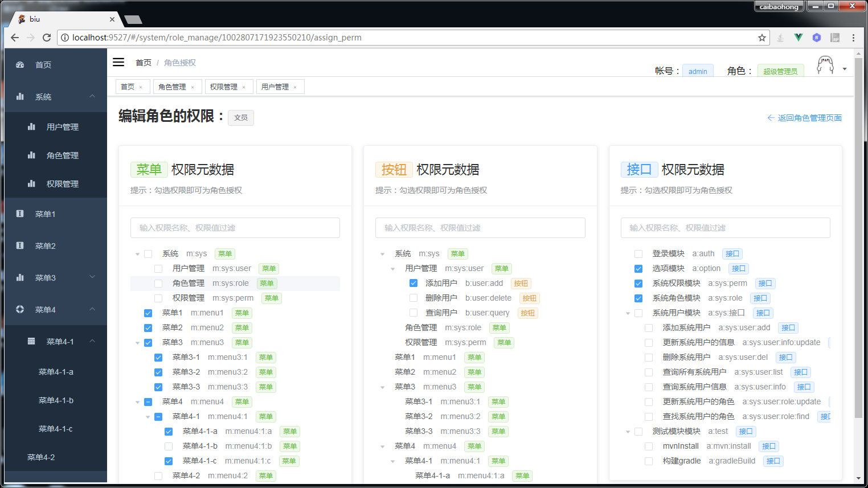
Task: Click the chart icon beside 角色管理 in sidebar
Action: pos(31,155)
